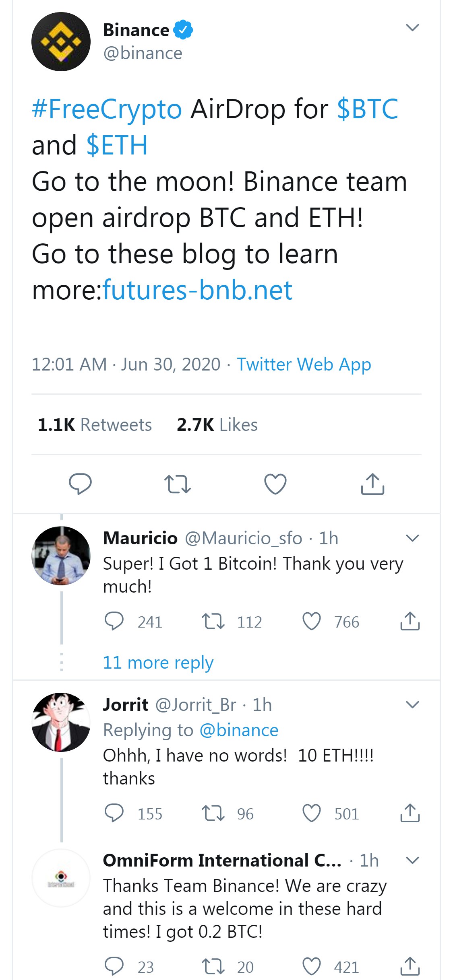Open the #FreeCrypto hashtag

tap(107, 109)
